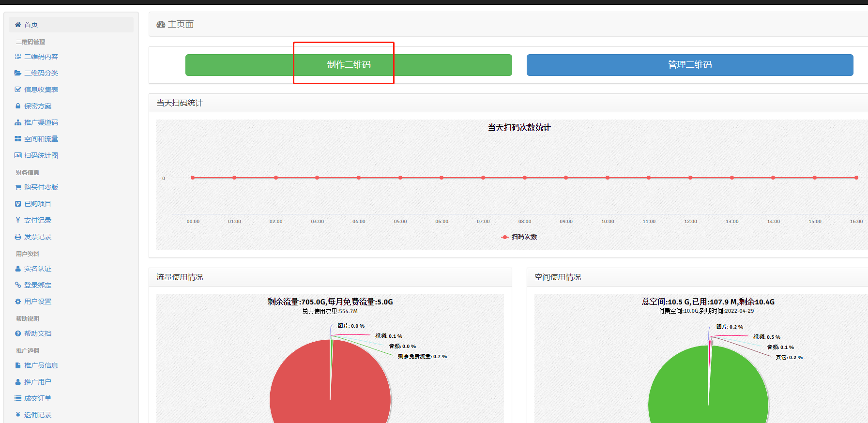Click 推广员信息 text in sidebar
Viewport: 868px width, 423px height.
[x=41, y=365]
